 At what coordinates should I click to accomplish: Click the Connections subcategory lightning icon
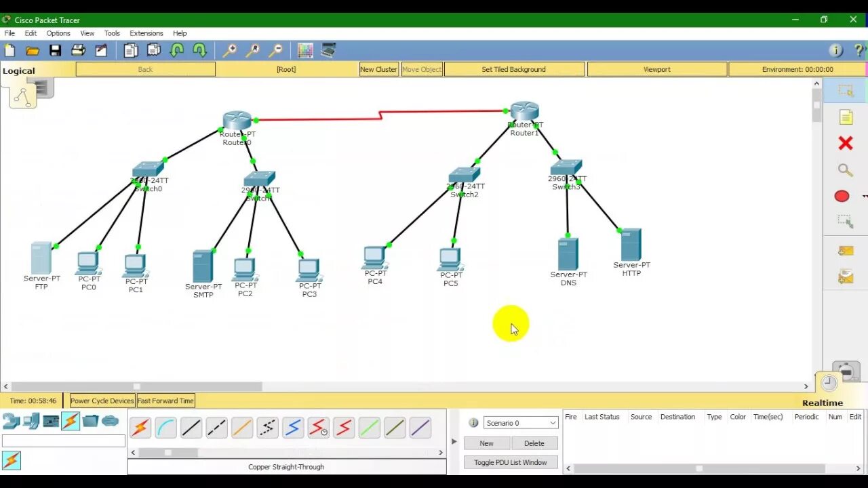12,460
